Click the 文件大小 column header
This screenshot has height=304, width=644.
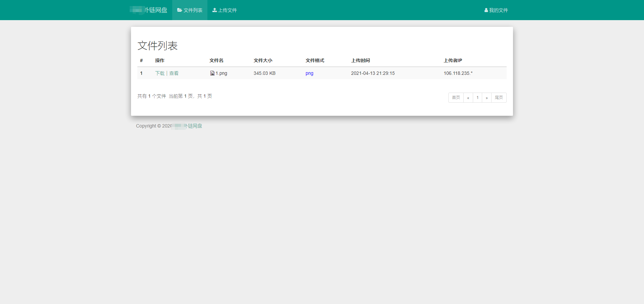pos(263,60)
